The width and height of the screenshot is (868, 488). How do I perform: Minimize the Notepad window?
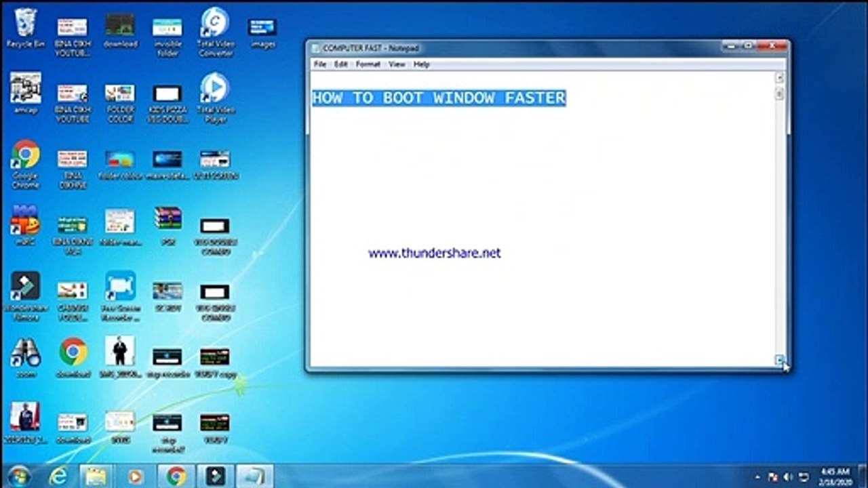click(731, 45)
